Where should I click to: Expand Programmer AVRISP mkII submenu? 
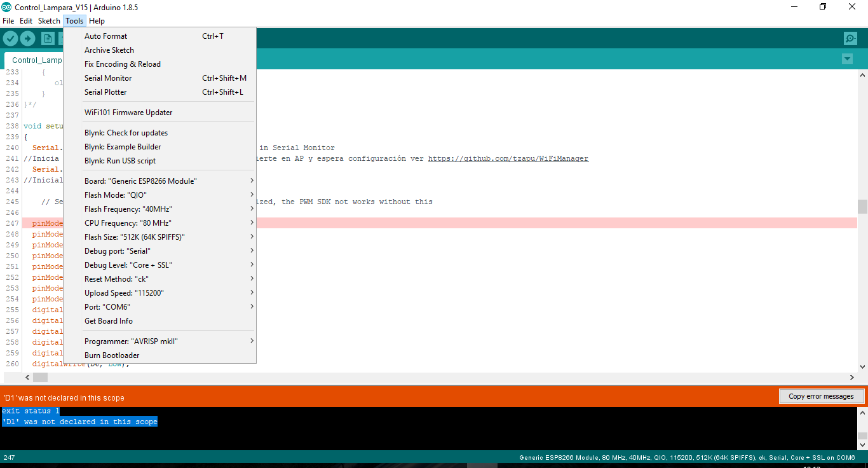159,341
